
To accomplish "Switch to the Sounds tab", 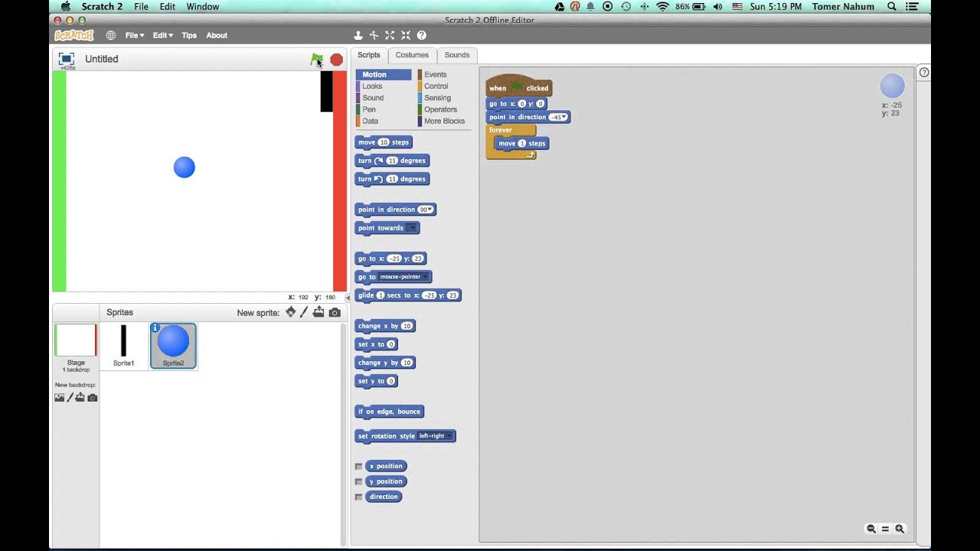I will pos(457,55).
